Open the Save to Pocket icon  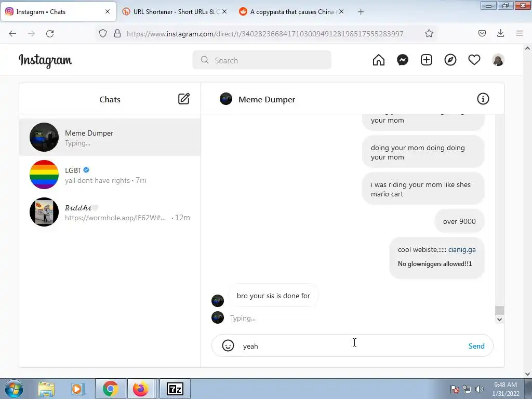(x=482, y=33)
